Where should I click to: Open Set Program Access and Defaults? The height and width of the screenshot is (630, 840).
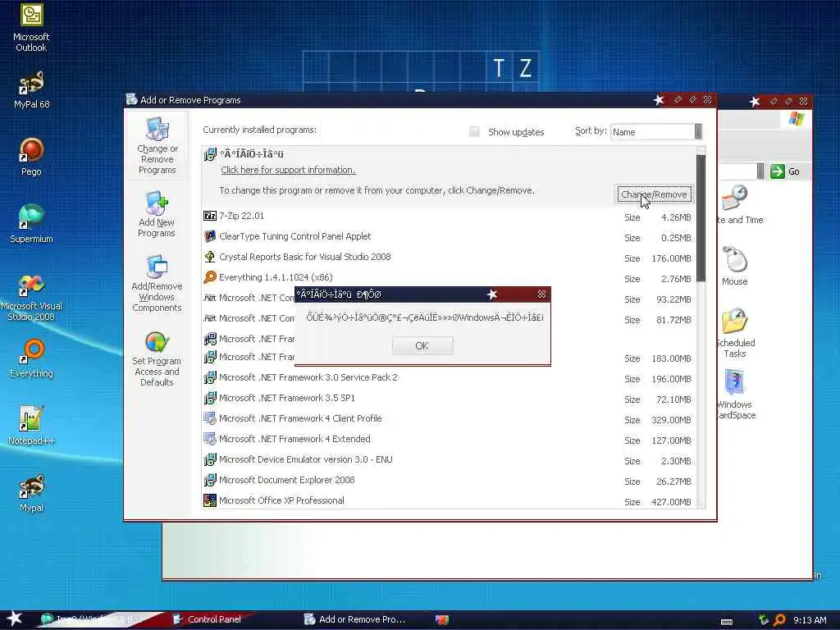pyautogui.click(x=157, y=358)
